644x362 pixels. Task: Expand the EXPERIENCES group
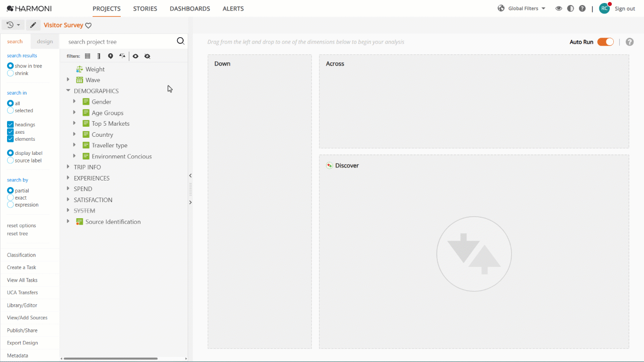tap(68, 178)
